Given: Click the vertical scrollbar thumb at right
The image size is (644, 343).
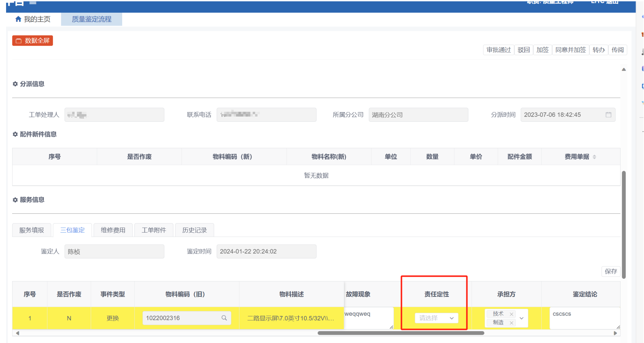Looking at the screenshot, I should pyautogui.click(x=624, y=225).
